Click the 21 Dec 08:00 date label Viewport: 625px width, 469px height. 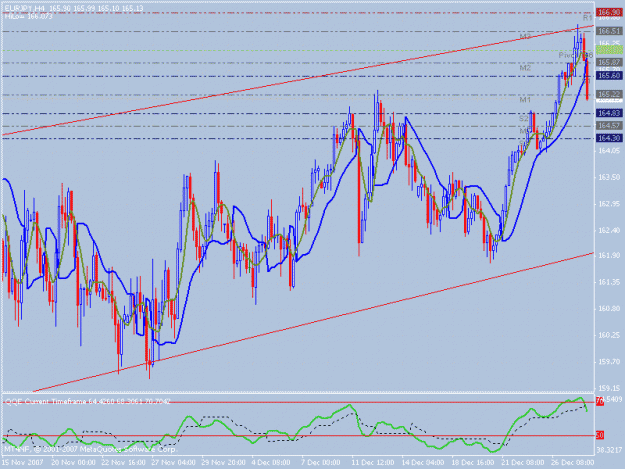pyautogui.click(x=523, y=463)
